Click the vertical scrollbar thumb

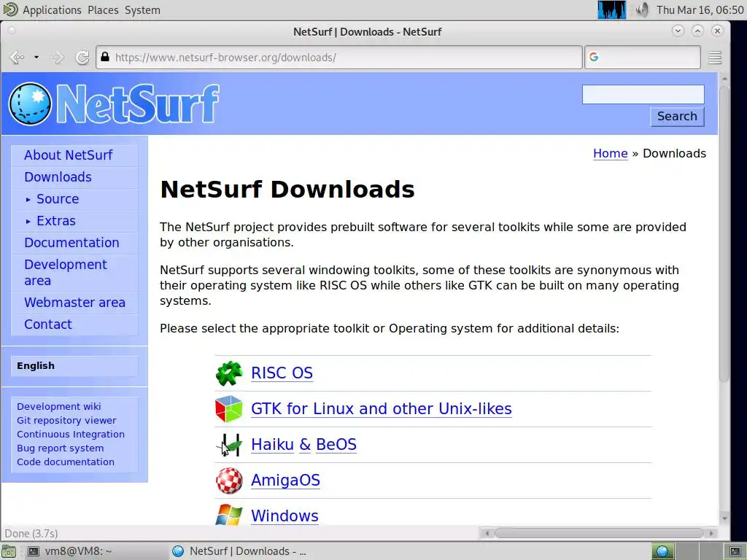tap(724, 233)
